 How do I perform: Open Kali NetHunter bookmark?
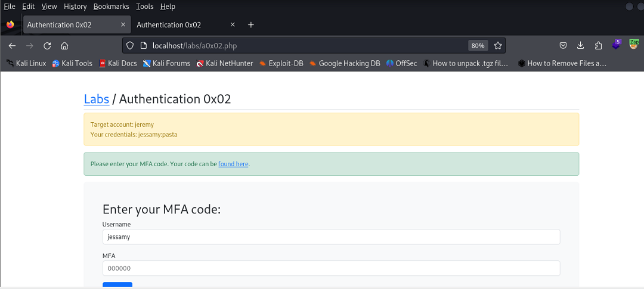(224, 63)
